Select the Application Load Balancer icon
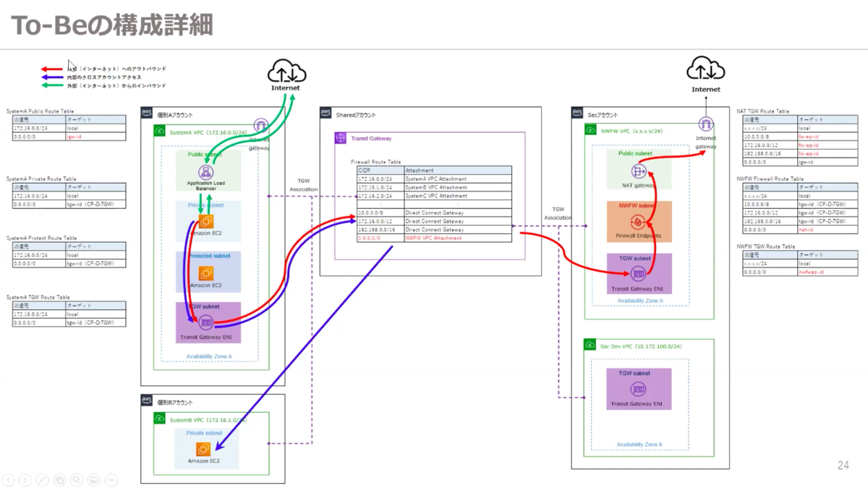Screen dimensions: 868x488 (x=205, y=172)
